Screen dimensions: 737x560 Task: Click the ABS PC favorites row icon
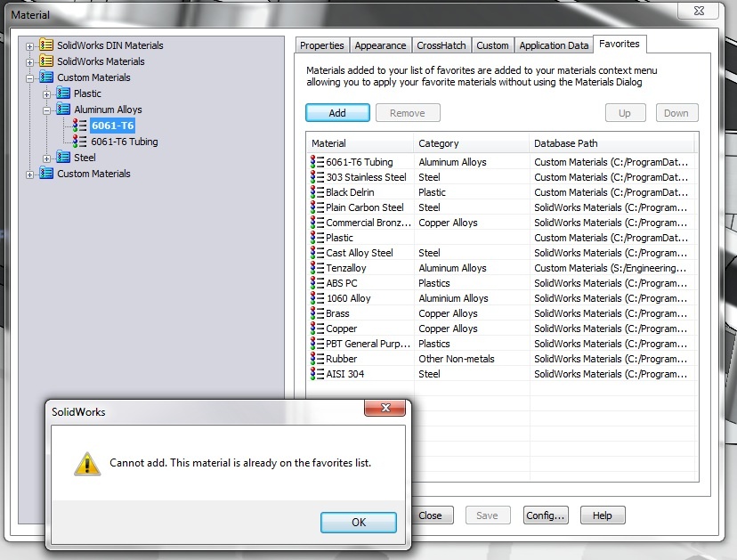(x=317, y=283)
